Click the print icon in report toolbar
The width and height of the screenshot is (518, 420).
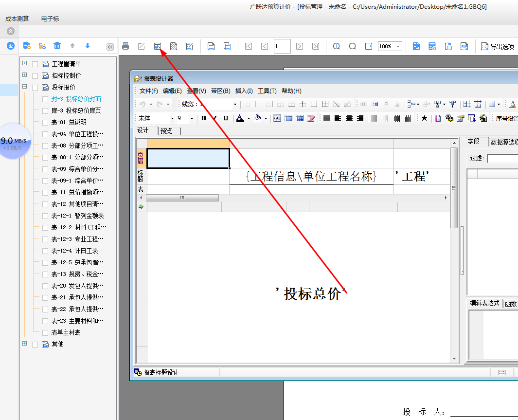click(x=125, y=46)
